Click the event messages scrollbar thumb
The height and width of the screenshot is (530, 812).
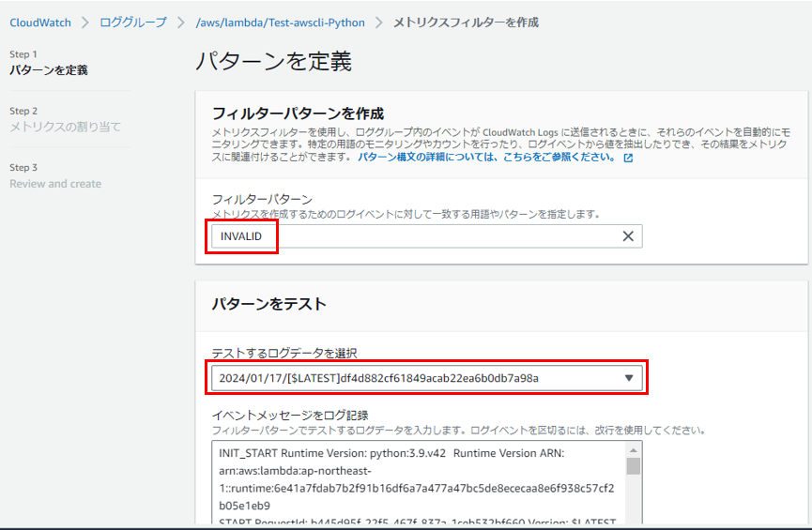coord(634,466)
